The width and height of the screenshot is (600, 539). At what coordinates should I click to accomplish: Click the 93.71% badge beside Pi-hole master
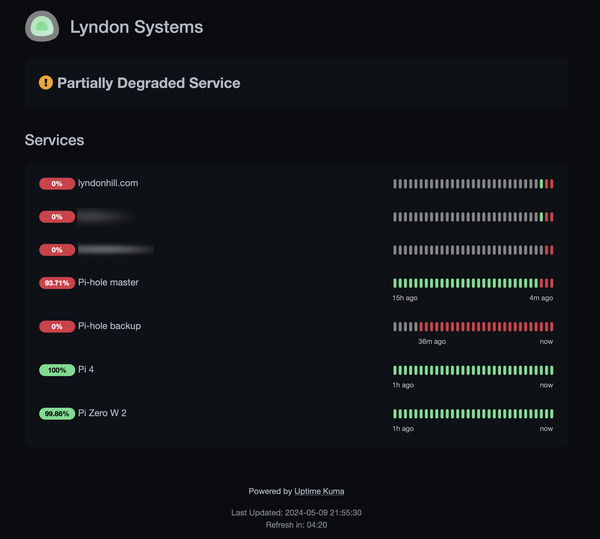pyautogui.click(x=57, y=283)
